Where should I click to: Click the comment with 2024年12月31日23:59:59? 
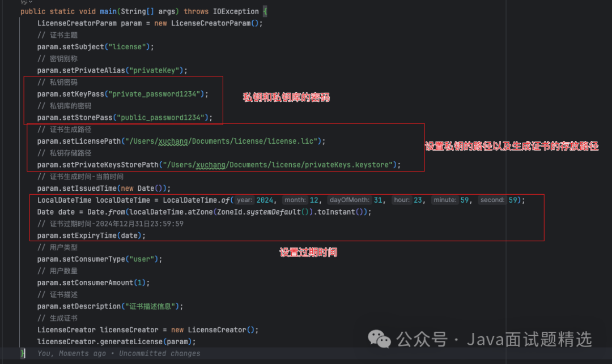(x=110, y=224)
